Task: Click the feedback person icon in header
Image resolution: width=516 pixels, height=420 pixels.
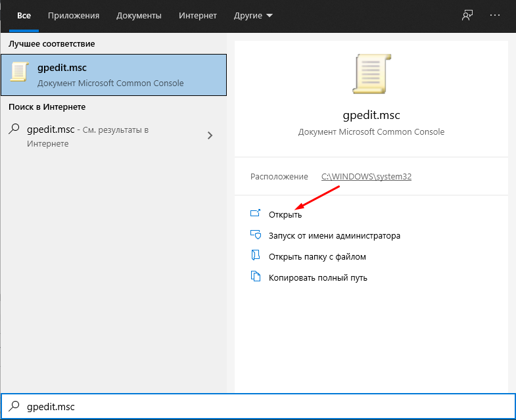Action: (x=467, y=16)
